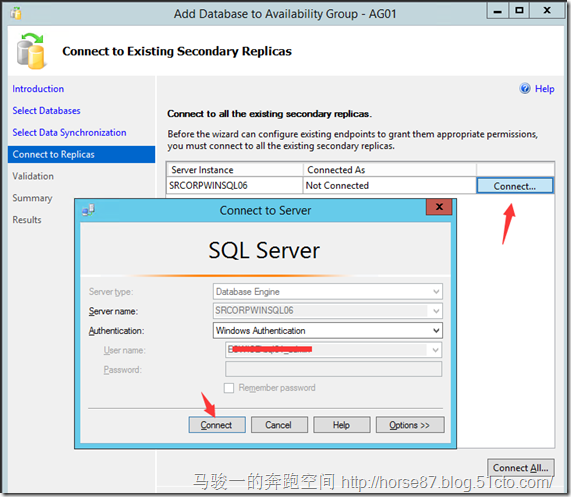
Task: Select the Summary step
Action: [32, 198]
